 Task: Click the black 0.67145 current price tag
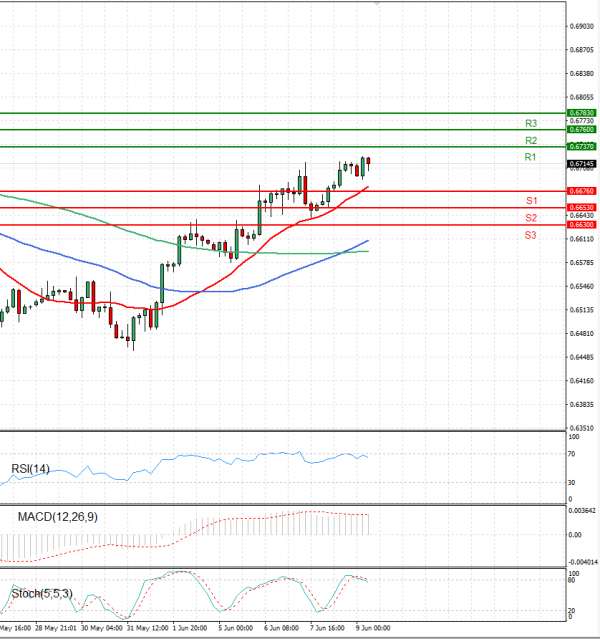coord(582,164)
